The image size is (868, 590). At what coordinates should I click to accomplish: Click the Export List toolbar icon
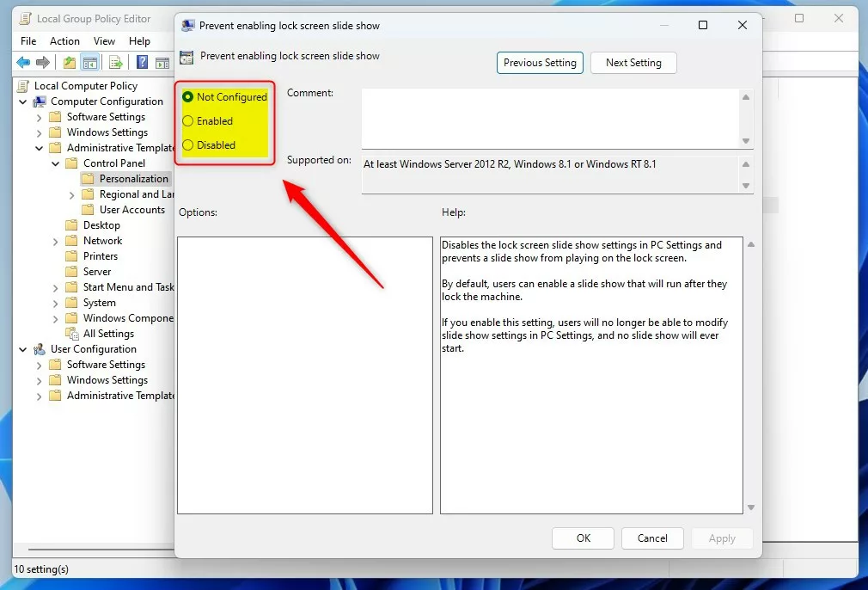pos(115,62)
